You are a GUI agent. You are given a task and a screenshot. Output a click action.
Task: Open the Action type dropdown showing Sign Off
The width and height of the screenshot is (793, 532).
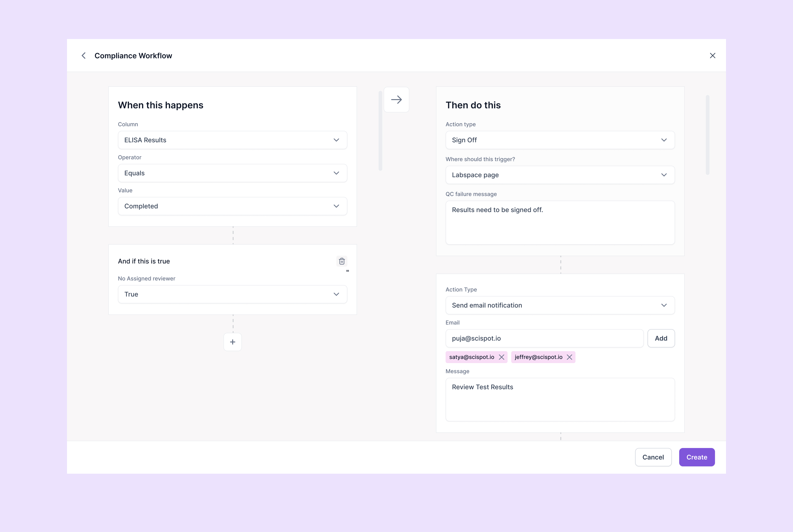click(560, 140)
